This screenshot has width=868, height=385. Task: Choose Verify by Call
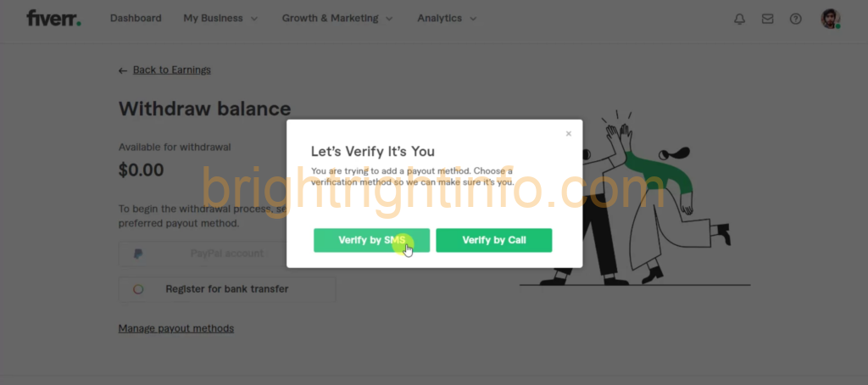(494, 241)
